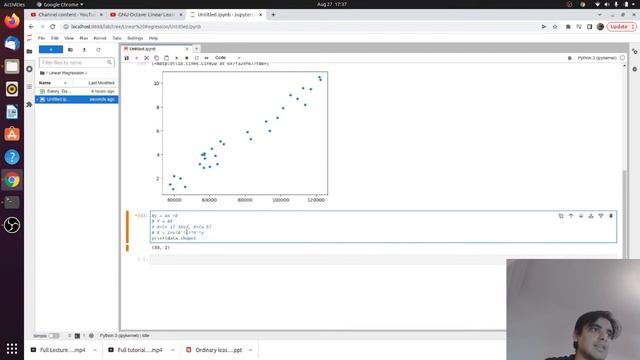640x360 pixels.
Task: Toggle the Simple interface switch in status bar
Action: tap(54, 336)
